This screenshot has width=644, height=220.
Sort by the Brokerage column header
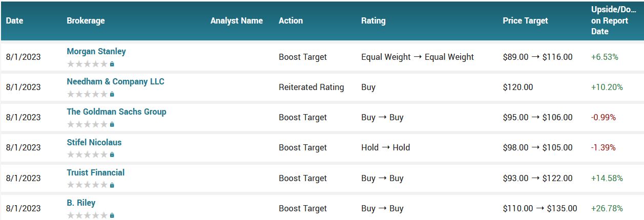[x=86, y=21]
